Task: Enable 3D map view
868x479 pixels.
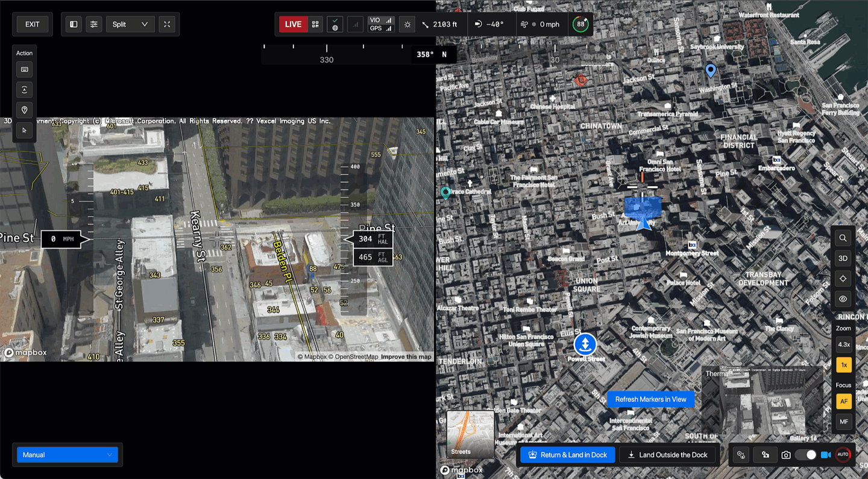Action: coord(843,258)
